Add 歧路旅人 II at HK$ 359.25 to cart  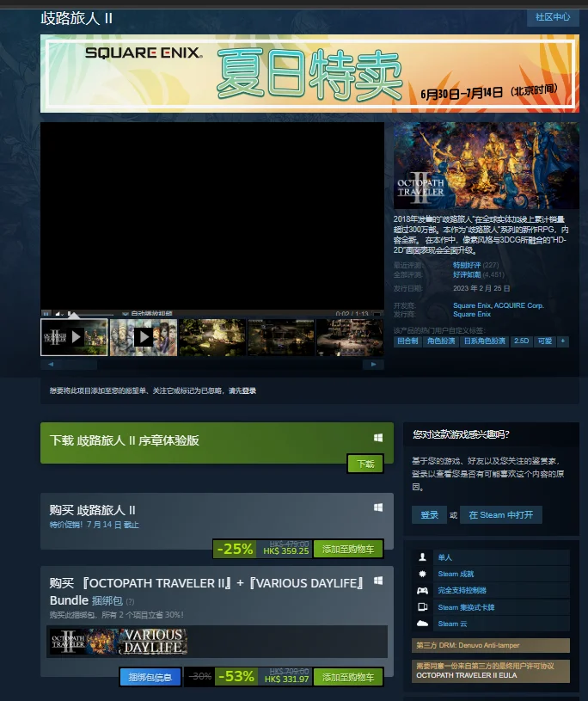coord(348,549)
